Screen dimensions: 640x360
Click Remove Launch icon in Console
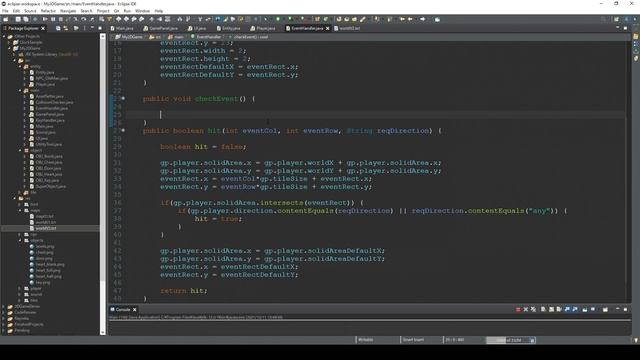tap(526, 309)
